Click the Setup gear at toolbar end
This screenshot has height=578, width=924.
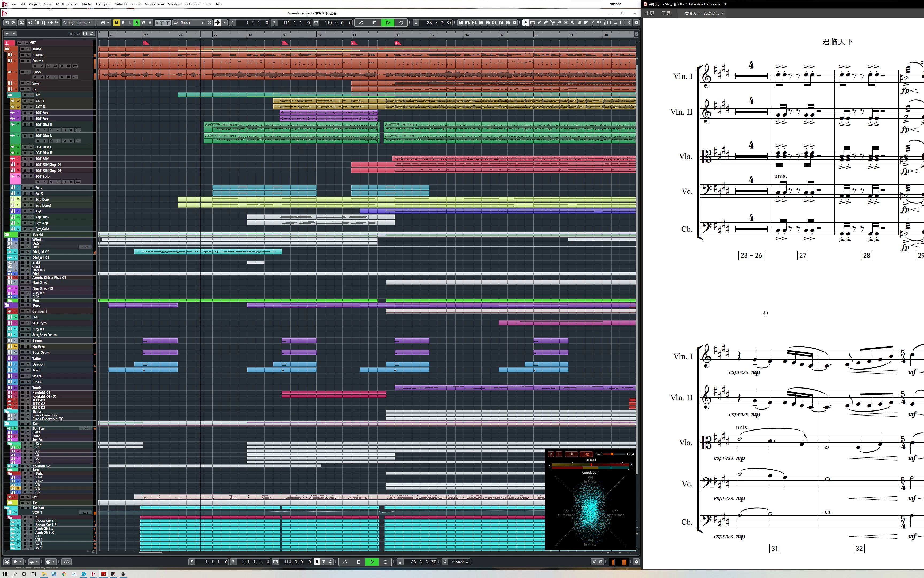coord(636,22)
